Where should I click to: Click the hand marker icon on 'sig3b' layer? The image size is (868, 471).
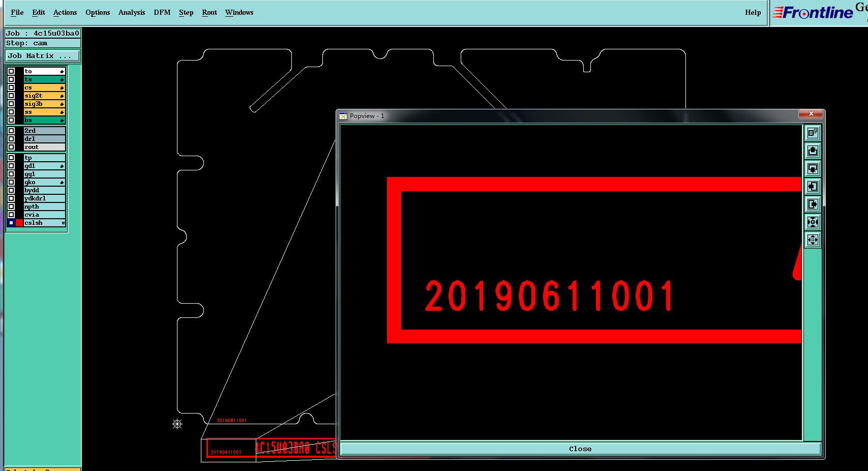coord(62,104)
